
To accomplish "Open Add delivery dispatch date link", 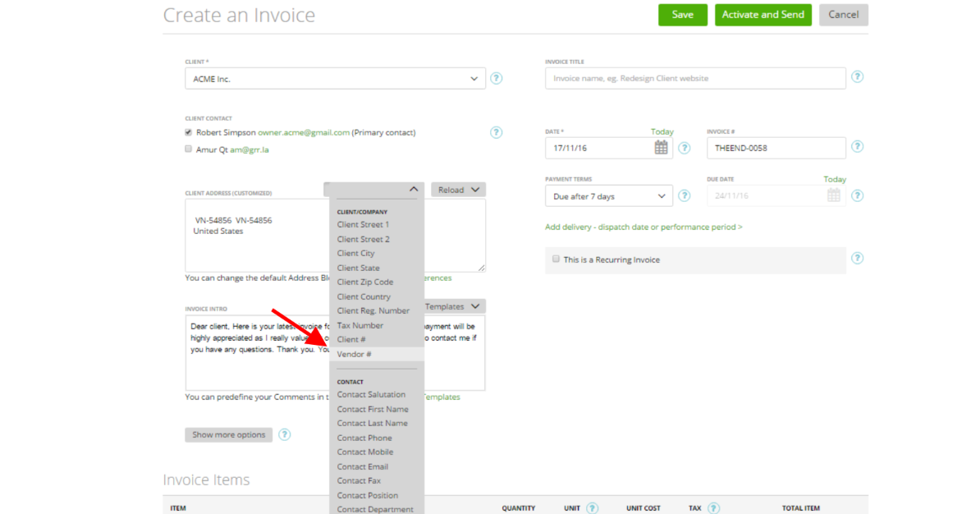I will click(x=643, y=227).
